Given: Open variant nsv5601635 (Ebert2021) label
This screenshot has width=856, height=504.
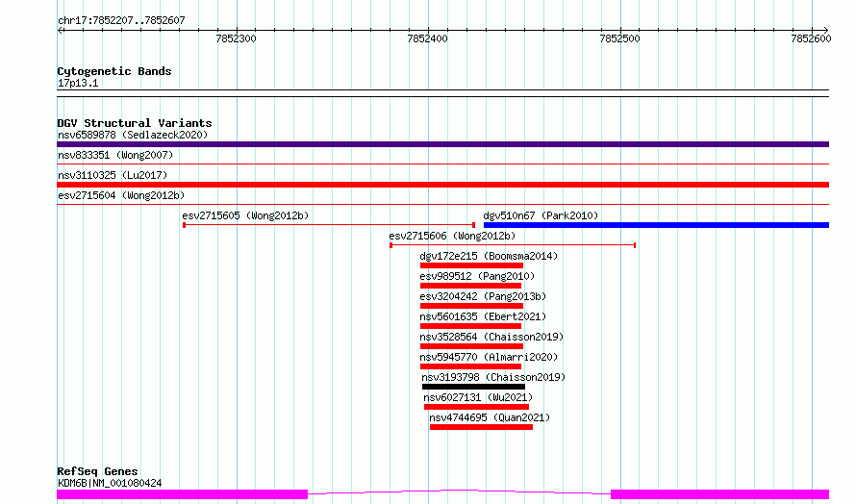Looking at the screenshot, I should click(483, 316).
